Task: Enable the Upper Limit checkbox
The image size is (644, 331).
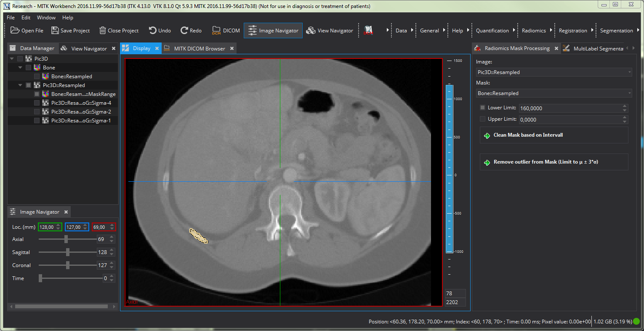Action: pyautogui.click(x=482, y=119)
